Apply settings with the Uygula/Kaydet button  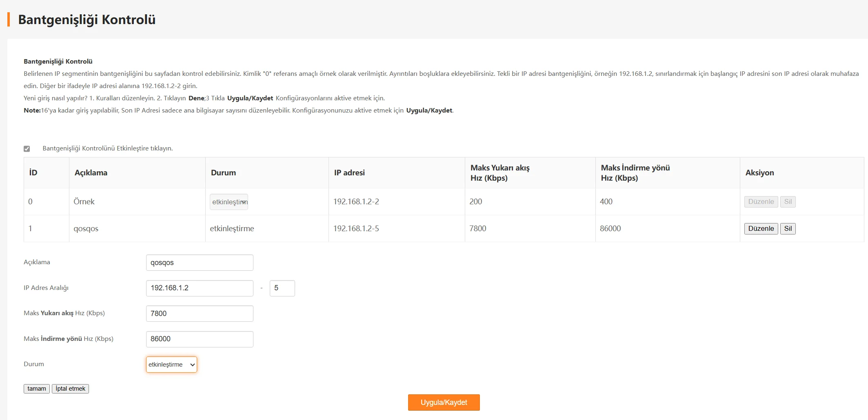pyautogui.click(x=444, y=402)
